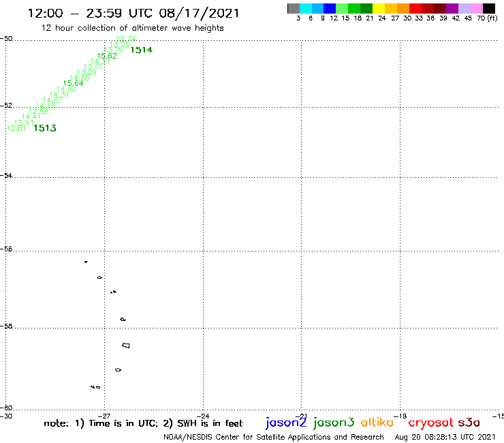The height and width of the screenshot is (443, 504).
Task: Click the -30 longitude axis label
Action: click(x=6, y=416)
